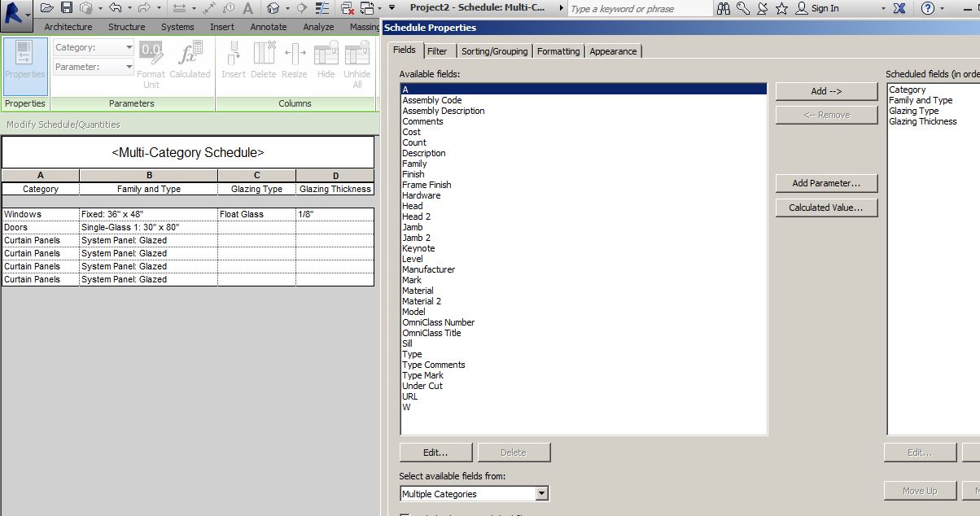The width and height of the screenshot is (980, 516).
Task: Select 'Assembly Code' in Available fields
Action: 432,100
